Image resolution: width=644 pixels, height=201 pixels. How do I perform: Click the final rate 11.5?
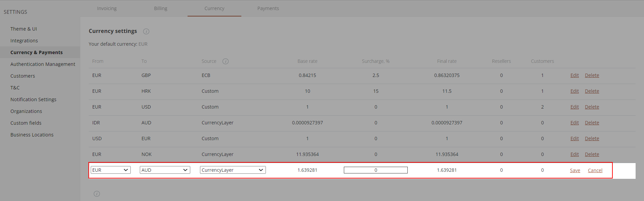click(447, 91)
